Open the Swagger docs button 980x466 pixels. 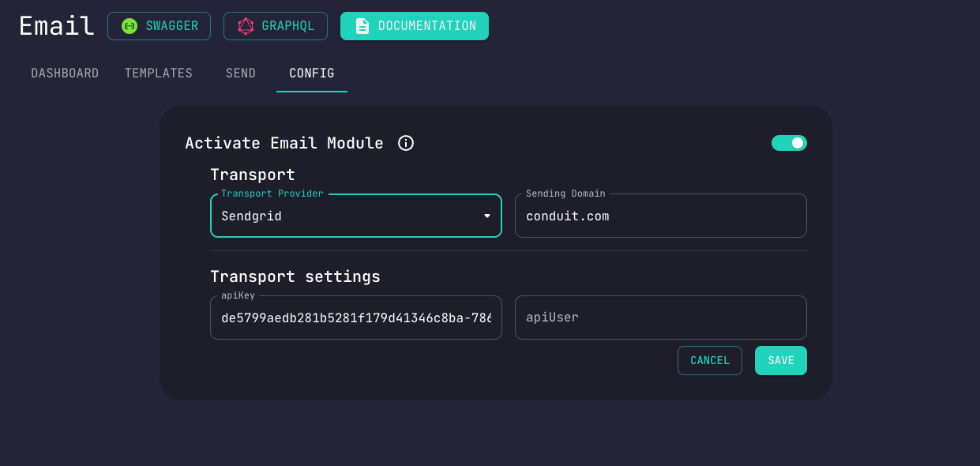point(160,26)
